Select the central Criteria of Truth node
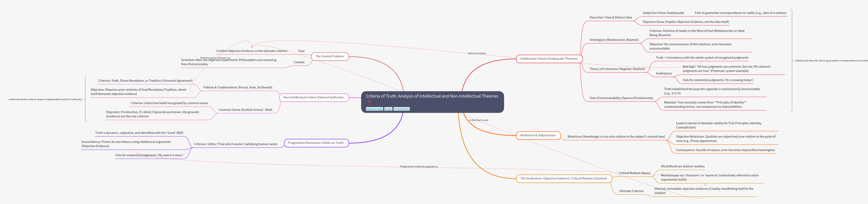Screen dimensions: 868x204 tap(432, 96)
